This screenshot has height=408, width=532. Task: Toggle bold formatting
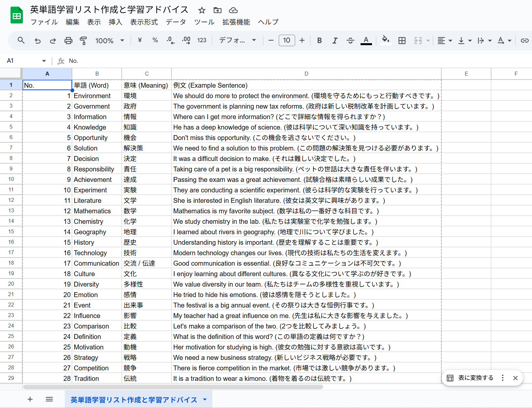pos(320,40)
